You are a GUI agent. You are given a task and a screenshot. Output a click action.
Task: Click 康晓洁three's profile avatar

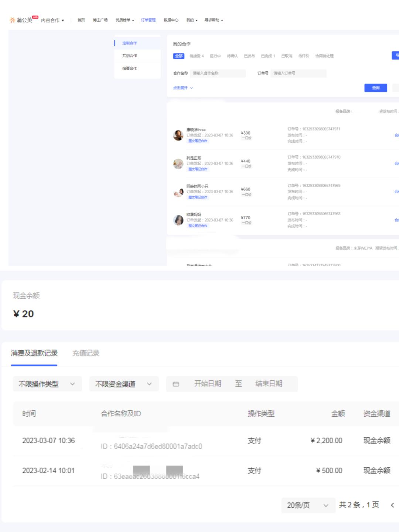[178, 135]
